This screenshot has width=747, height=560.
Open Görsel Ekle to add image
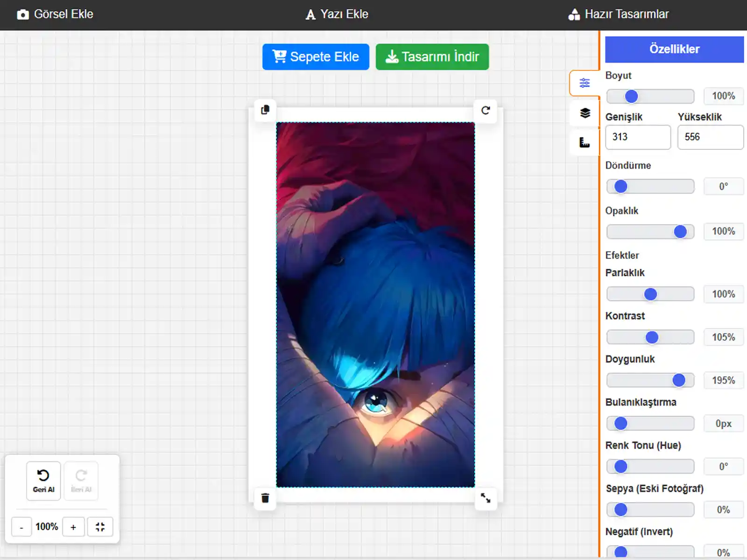(x=55, y=14)
